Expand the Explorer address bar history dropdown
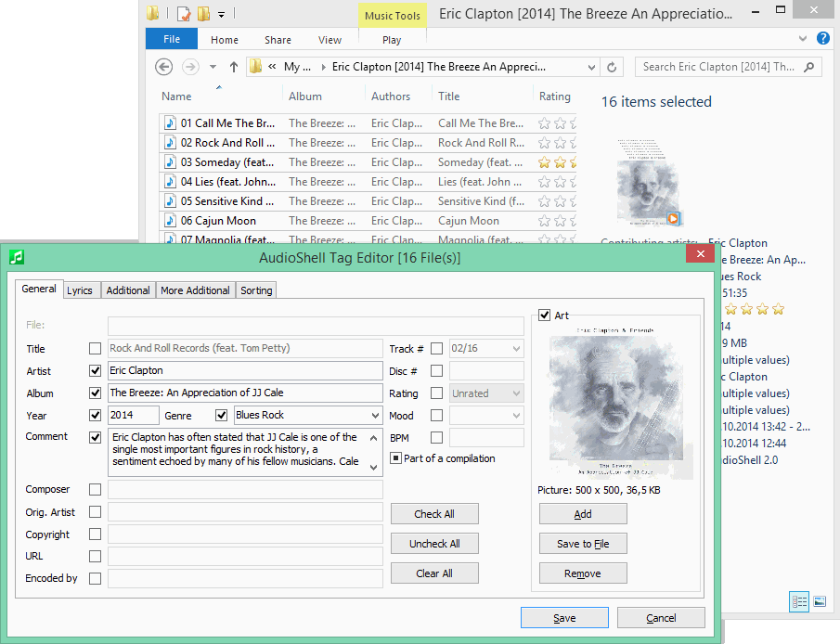The height and width of the screenshot is (644, 840). tap(591, 68)
